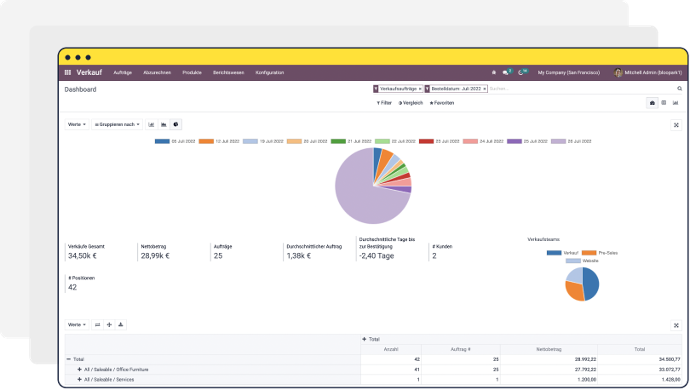
Task: Toggle the 12 Jul 2022 legend entry
Action: (x=219, y=142)
